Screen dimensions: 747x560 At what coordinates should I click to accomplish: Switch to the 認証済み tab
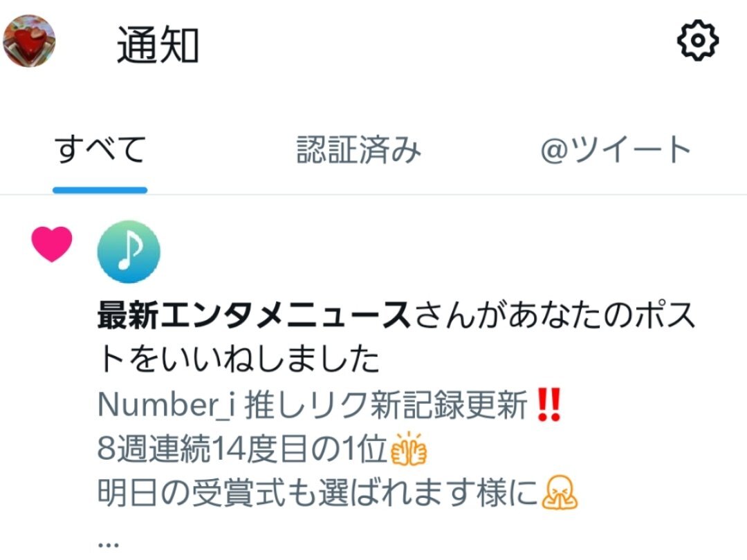(x=359, y=149)
